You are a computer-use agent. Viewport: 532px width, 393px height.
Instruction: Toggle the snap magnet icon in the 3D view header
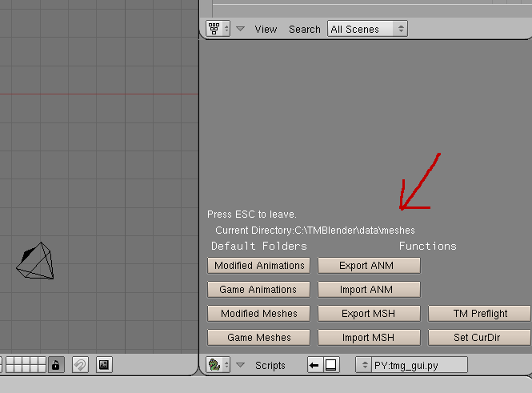81,365
